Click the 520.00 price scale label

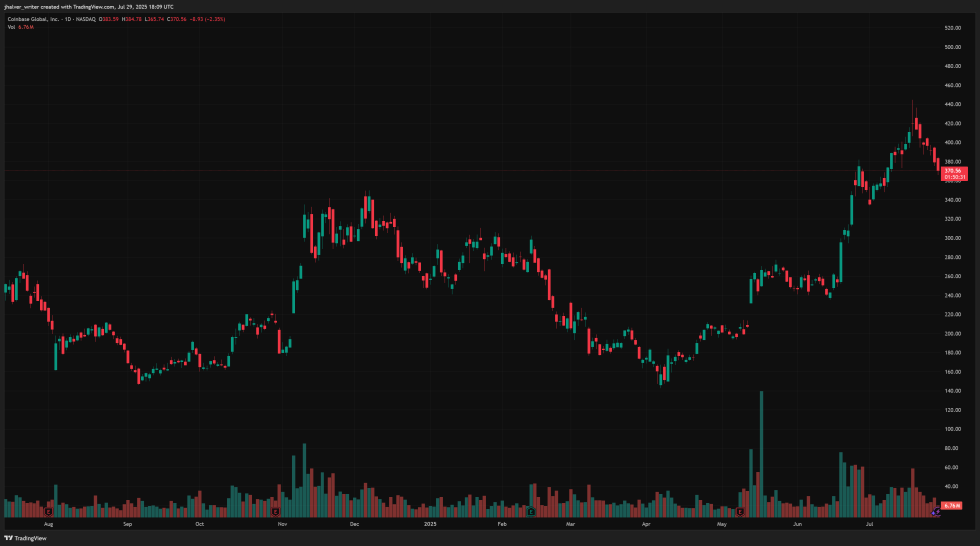(952, 27)
